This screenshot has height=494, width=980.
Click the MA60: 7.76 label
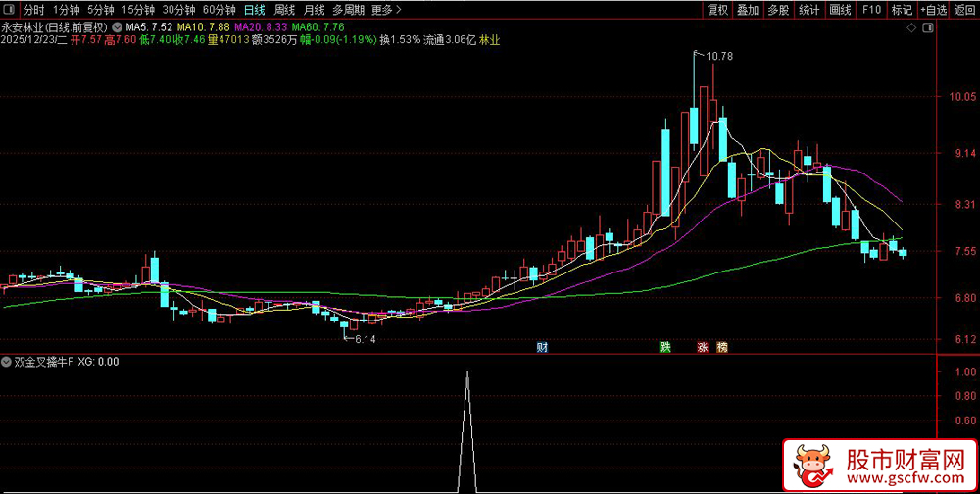click(318, 27)
